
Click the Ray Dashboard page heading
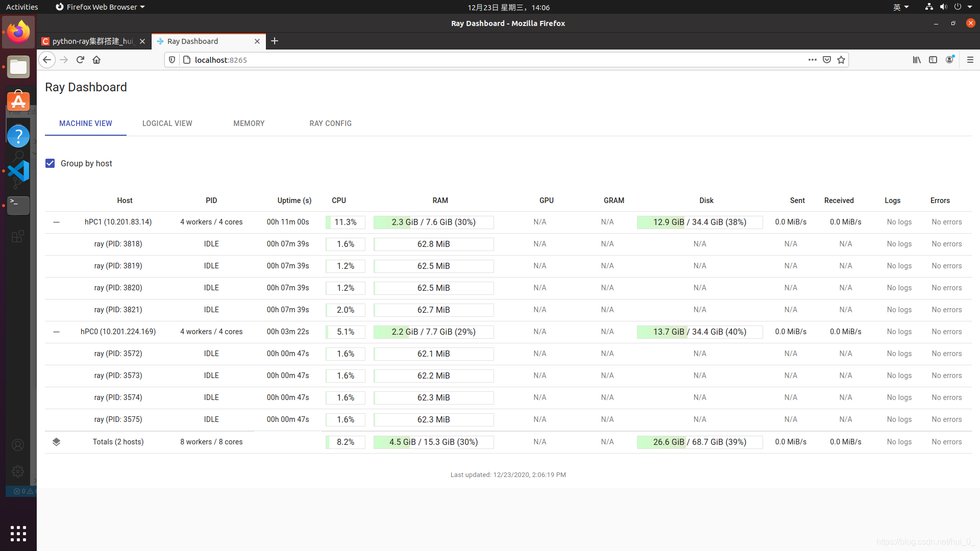(86, 87)
